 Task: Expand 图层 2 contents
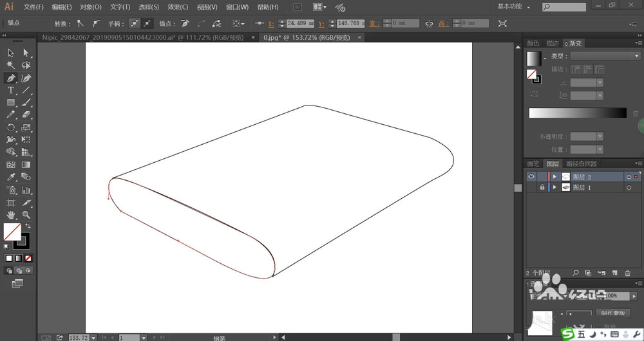[554, 177]
